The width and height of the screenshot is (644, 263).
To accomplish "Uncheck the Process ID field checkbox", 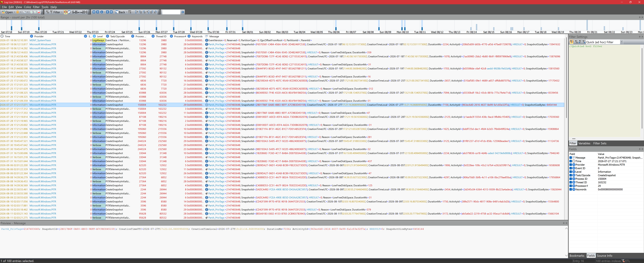I will [571, 179].
